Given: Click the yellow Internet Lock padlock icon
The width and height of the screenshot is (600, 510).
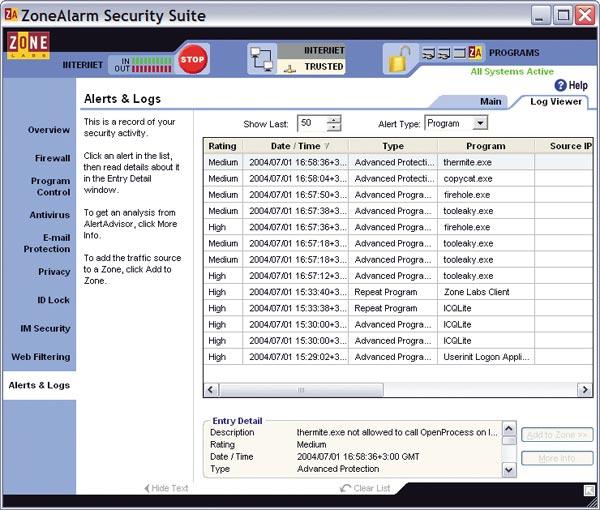Looking at the screenshot, I should (x=398, y=59).
